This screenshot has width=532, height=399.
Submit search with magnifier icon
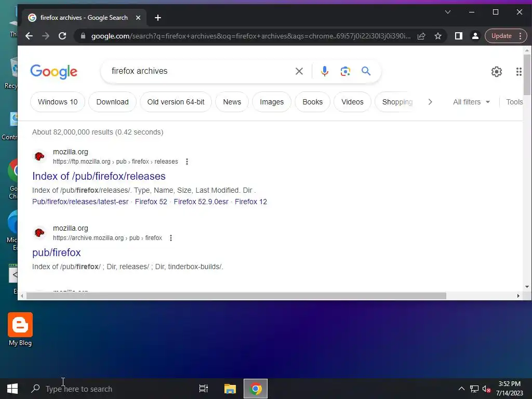pos(366,71)
